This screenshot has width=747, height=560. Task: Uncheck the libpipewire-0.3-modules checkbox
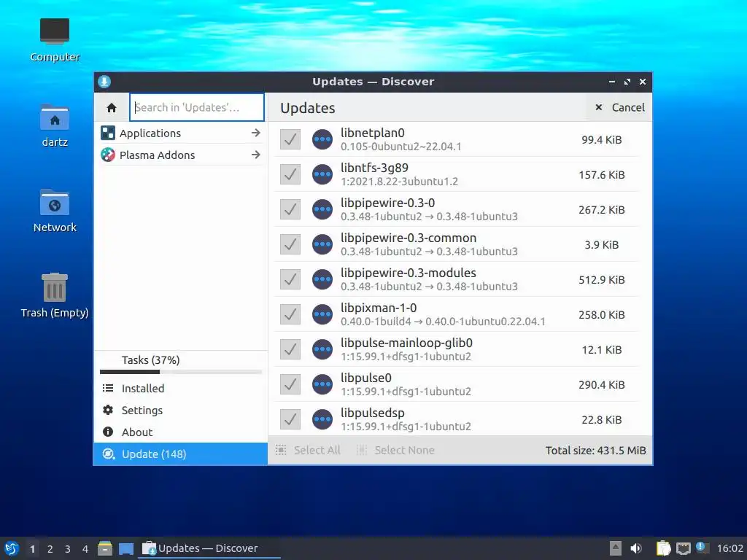click(x=290, y=279)
